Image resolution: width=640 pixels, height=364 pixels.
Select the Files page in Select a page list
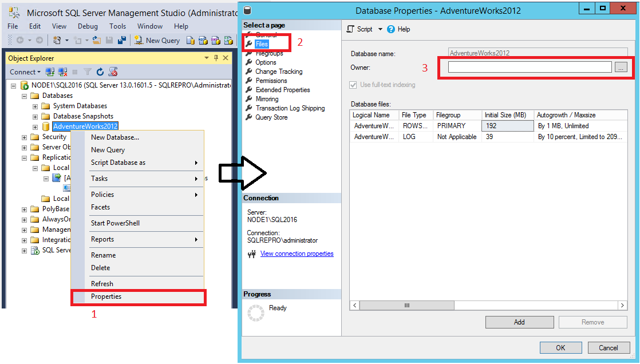point(261,43)
